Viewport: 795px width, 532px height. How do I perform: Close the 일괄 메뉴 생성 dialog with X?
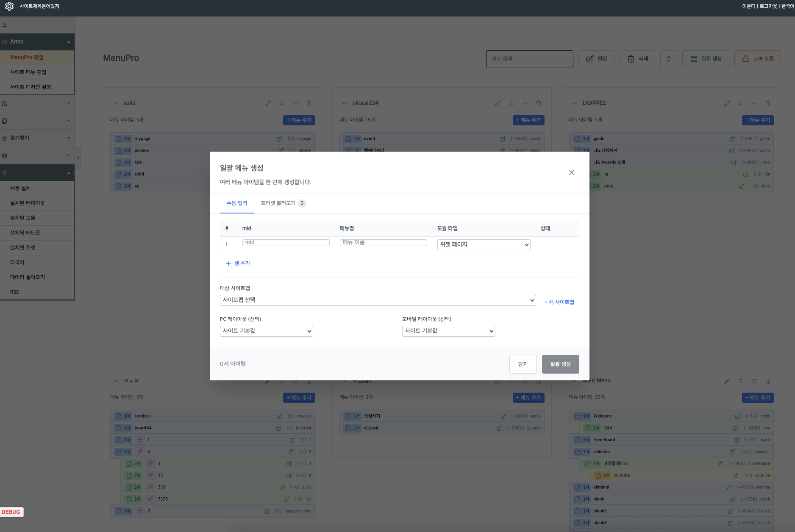[x=571, y=172]
